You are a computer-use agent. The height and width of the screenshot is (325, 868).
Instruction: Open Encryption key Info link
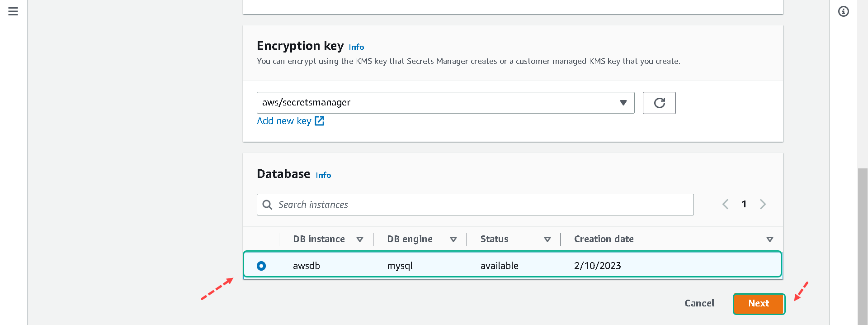[356, 47]
